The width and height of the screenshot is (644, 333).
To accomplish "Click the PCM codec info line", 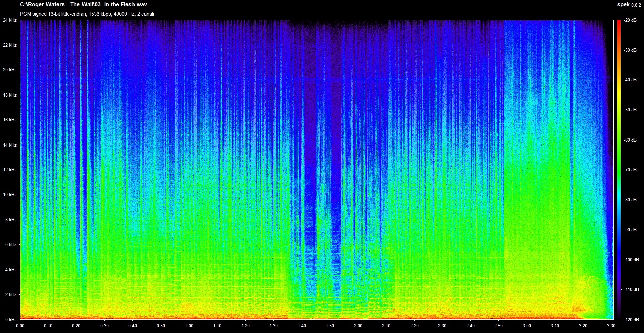I will coord(87,14).
